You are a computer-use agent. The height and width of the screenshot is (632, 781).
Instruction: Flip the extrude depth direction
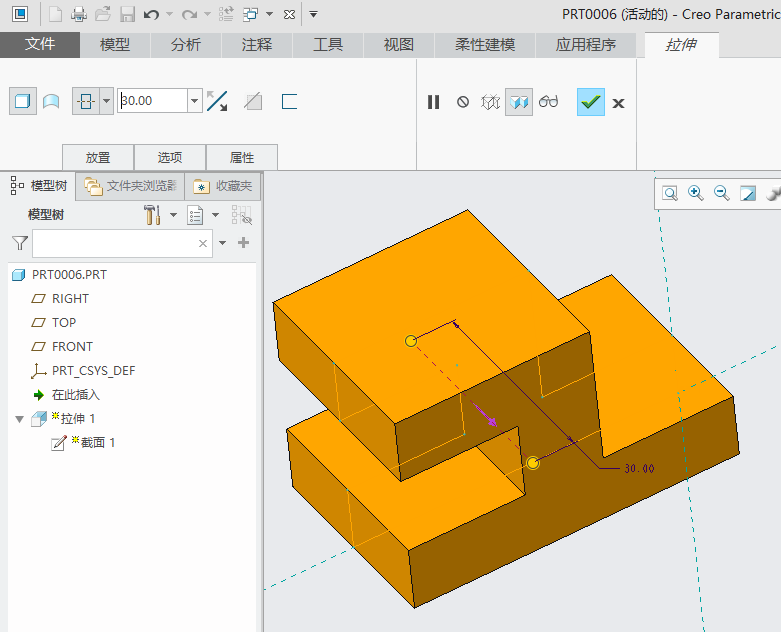pyautogui.click(x=217, y=101)
